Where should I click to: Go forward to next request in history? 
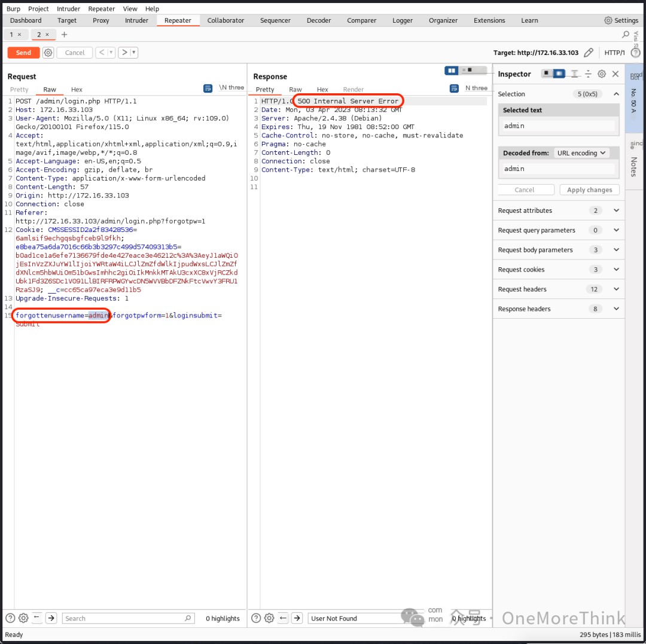pyautogui.click(x=124, y=53)
